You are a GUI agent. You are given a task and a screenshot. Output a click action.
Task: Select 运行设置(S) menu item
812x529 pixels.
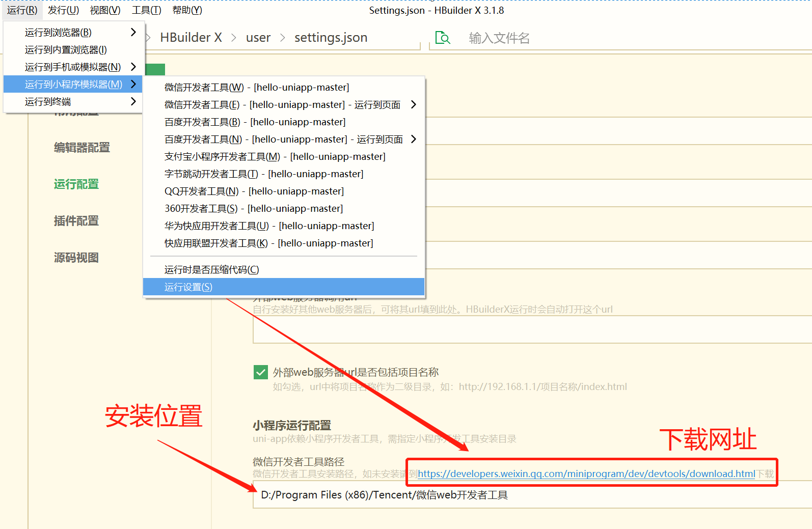pyautogui.click(x=284, y=287)
